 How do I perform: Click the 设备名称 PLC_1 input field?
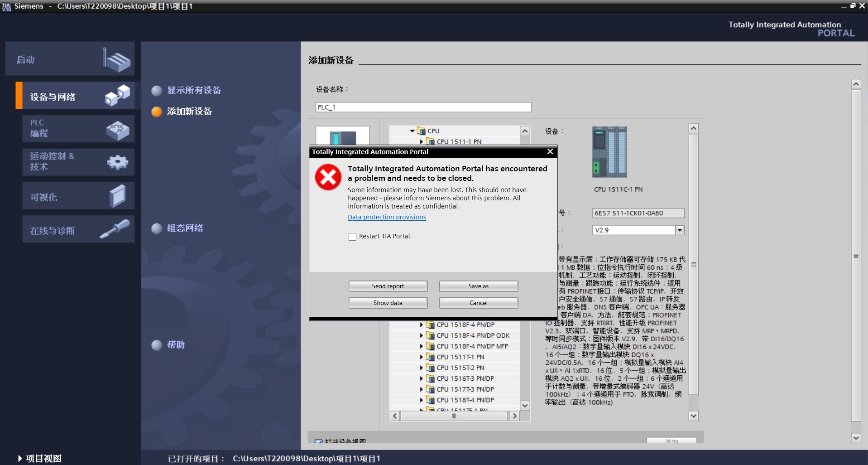point(423,107)
